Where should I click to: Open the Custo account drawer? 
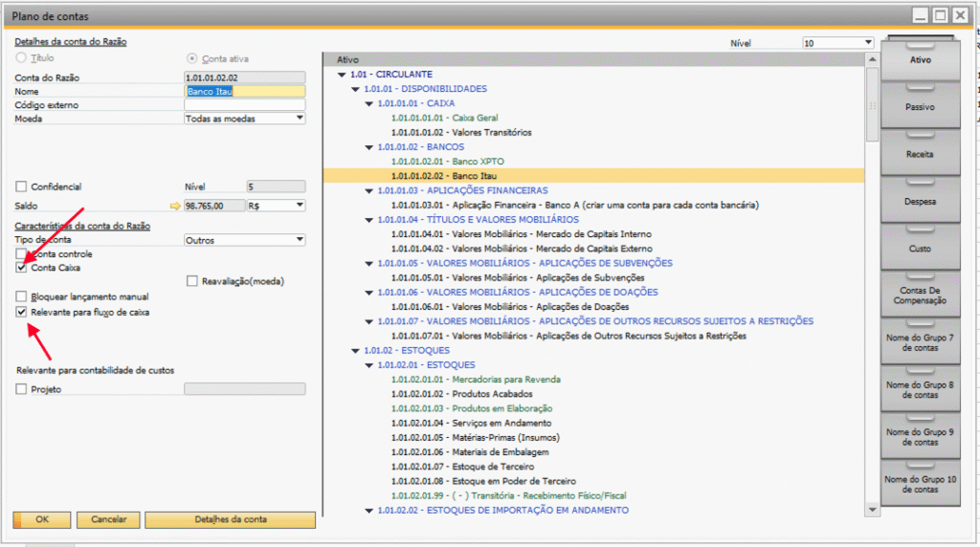(x=920, y=249)
